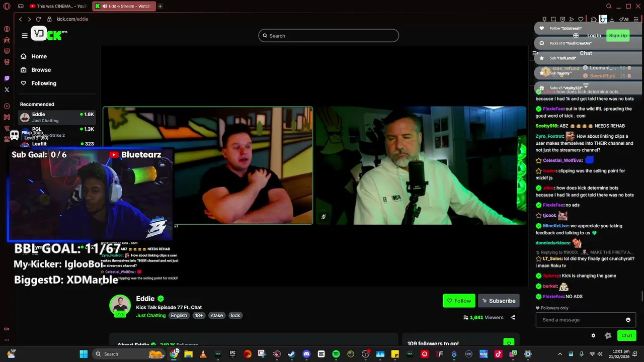This screenshot has width=644, height=362.
Task: Collapse the chat panel arrow icon
Action: point(535,53)
